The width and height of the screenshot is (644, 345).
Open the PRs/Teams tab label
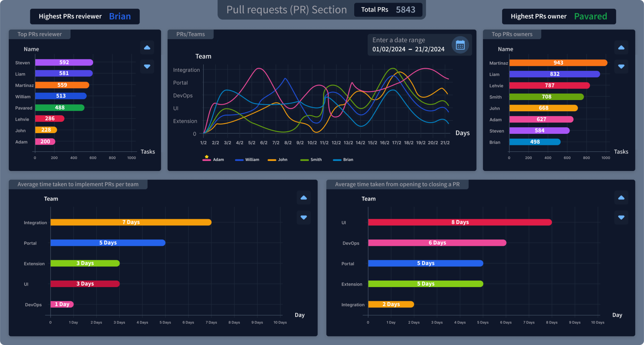coord(191,34)
